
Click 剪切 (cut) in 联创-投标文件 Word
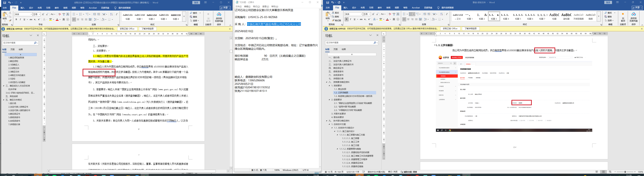tap(336, 13)
